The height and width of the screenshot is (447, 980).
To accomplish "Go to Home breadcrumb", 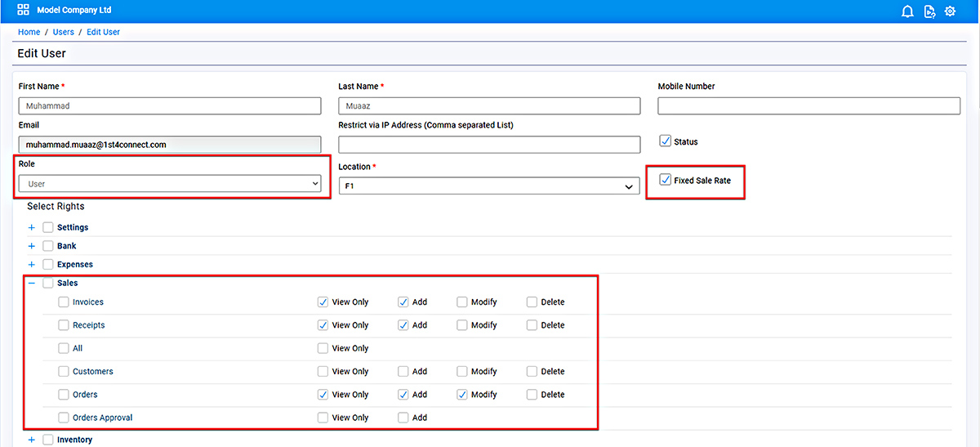I will 29,32.
